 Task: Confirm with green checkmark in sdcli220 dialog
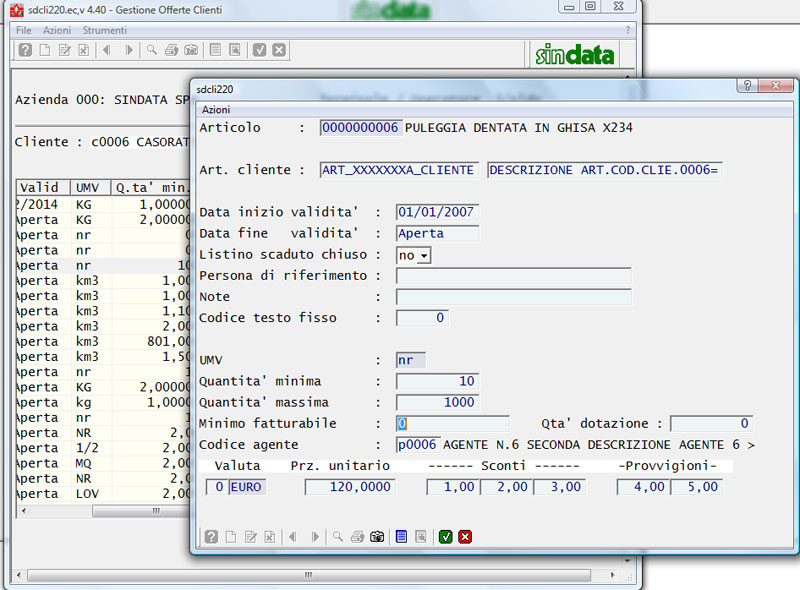445,537
